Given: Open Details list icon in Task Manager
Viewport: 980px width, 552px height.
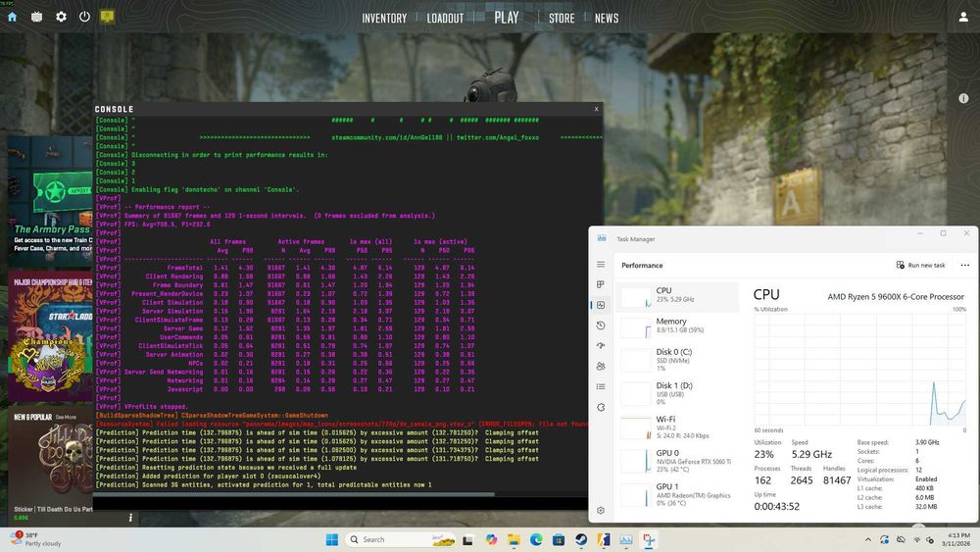Looking at the screenshot, I should (601, 386).
